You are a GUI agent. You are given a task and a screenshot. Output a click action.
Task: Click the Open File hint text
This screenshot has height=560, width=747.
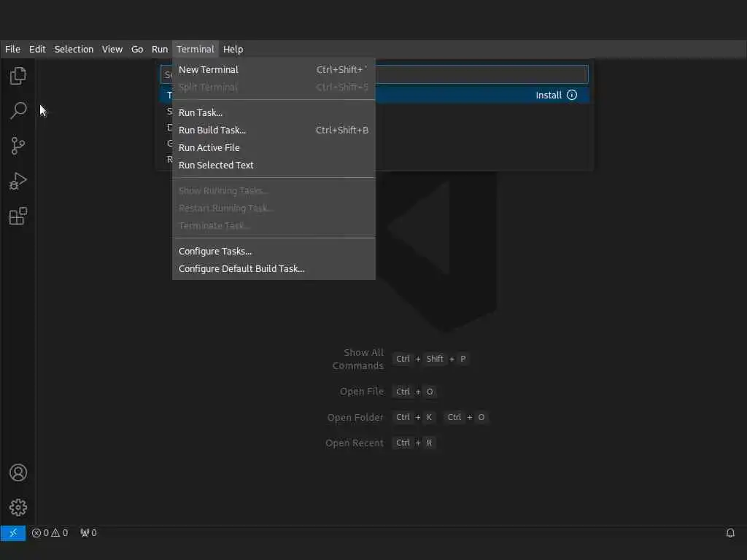click(x=362, y=392)
